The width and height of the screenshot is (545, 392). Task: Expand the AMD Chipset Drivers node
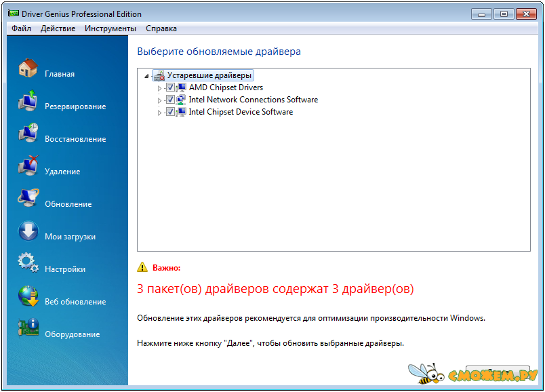click(159, 88)
